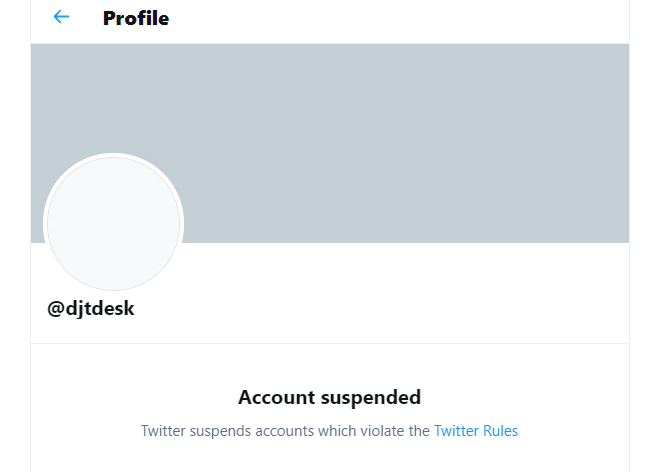
Task: Click the word 'violate' in suspension notice
Action: click(x=382, y=431)
